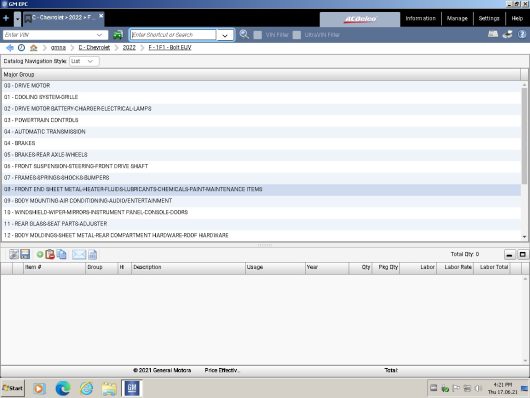This screenshot has height=398, width=530.
Task: Click the bookmark icon on the Chevrolet tab
Action: (28, 19)
